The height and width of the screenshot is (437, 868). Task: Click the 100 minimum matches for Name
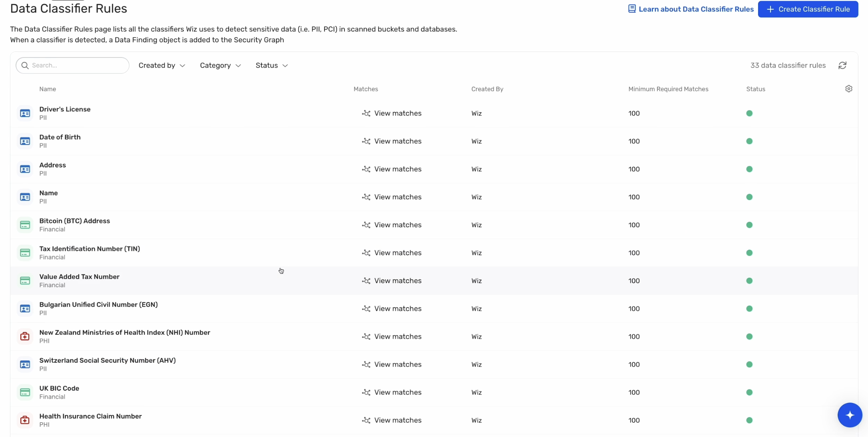[x=634, y=197]
